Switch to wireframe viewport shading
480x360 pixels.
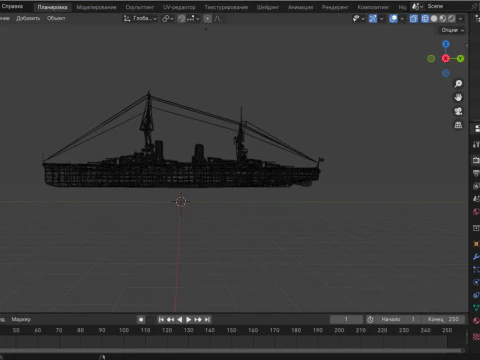(x=425, y=19)
